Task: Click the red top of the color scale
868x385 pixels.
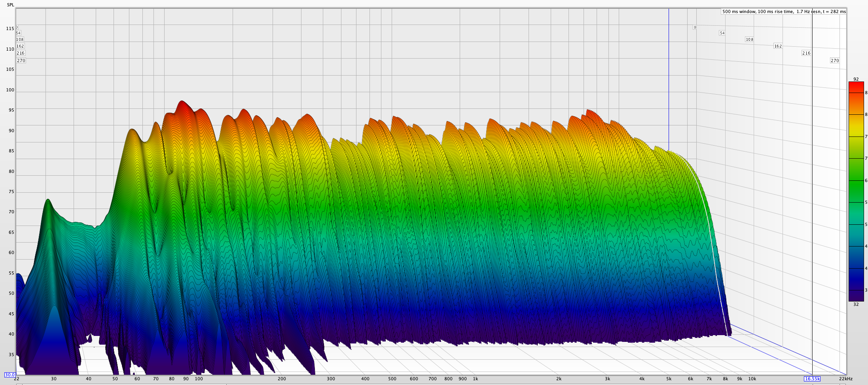Action: pos(856,85)
